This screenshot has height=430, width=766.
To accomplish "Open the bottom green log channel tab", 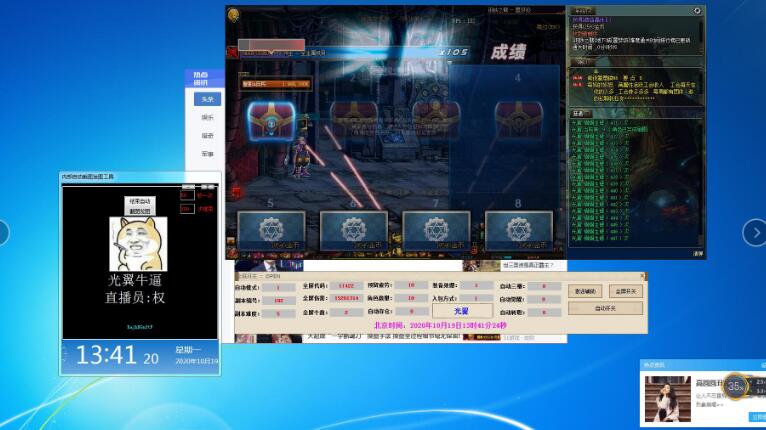I will pos(580,113).
